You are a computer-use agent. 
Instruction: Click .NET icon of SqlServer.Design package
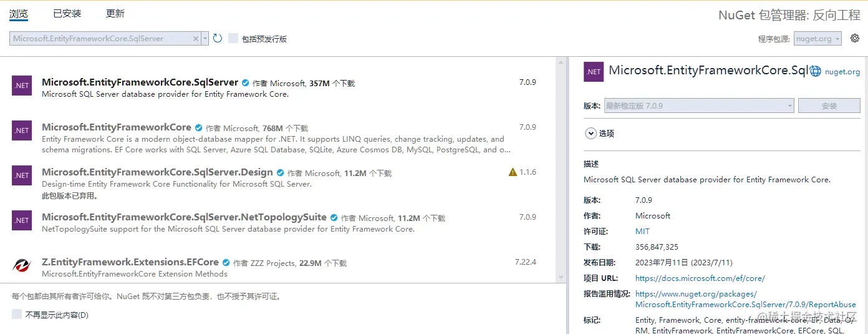[22, 175]
